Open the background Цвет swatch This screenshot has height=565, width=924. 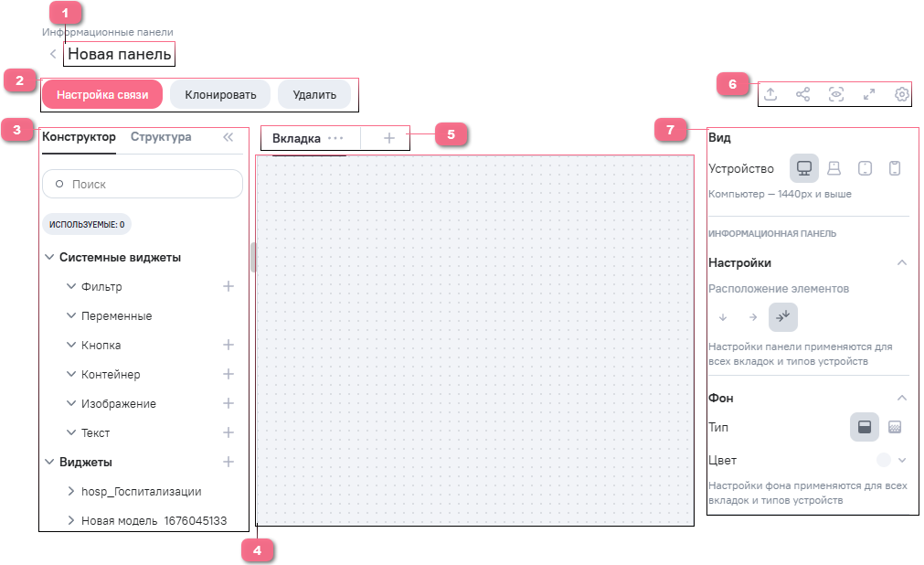point(883,460)
